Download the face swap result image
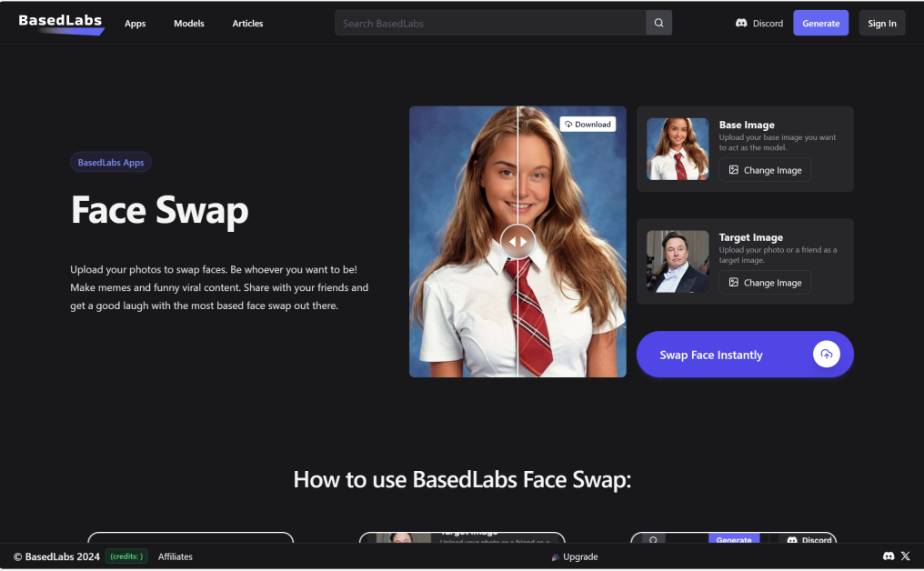The height and width of the screenshot is (571, 924). click(x=588, y=125)
